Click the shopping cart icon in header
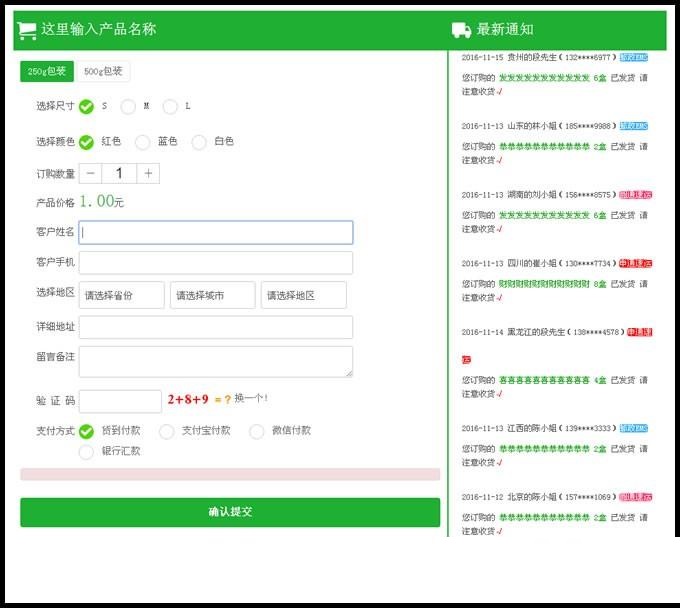The width and height of the screenshot is (680, 608). tap(27, 30)
